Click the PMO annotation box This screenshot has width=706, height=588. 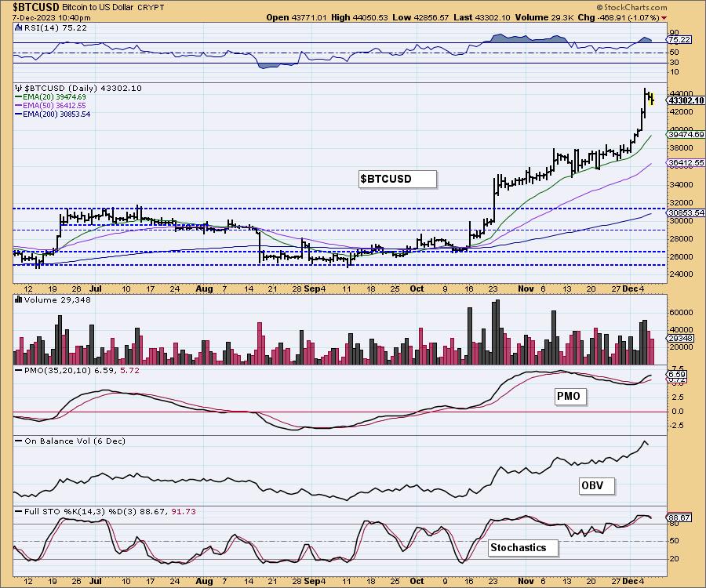pos(570,397)
